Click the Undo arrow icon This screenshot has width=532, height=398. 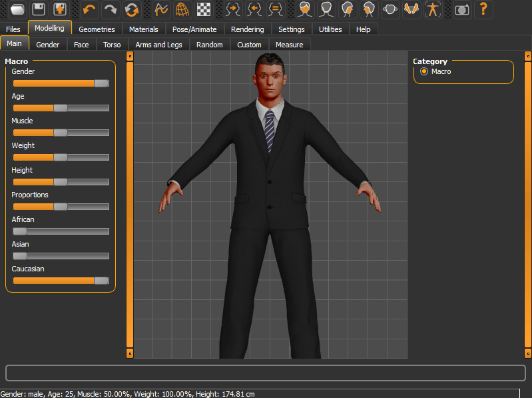click(90, 9)
